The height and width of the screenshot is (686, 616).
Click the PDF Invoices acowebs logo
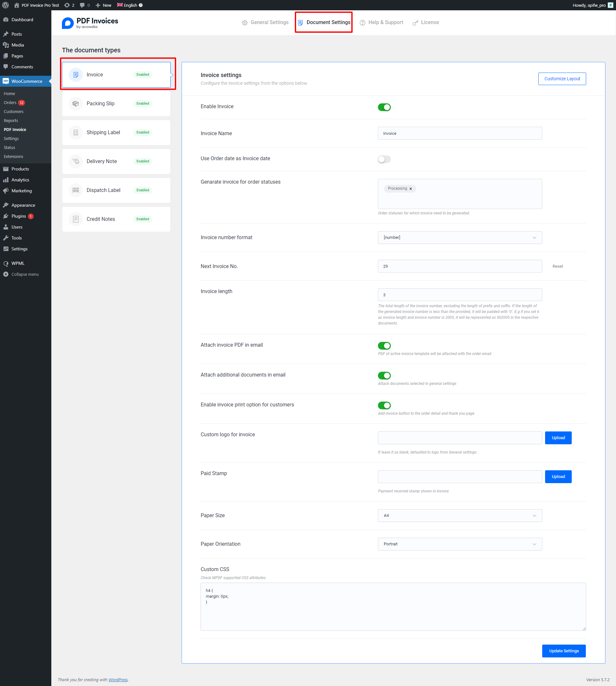[90, 23]
